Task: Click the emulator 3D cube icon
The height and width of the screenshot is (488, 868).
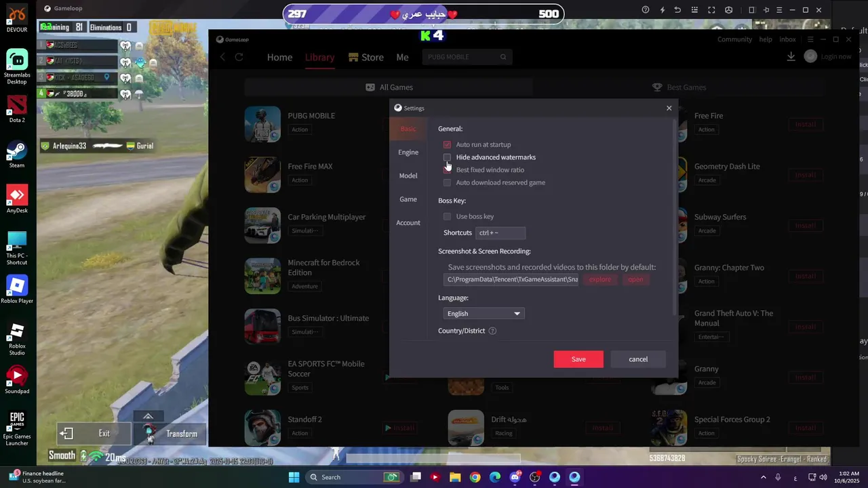Action: point(728,10)
